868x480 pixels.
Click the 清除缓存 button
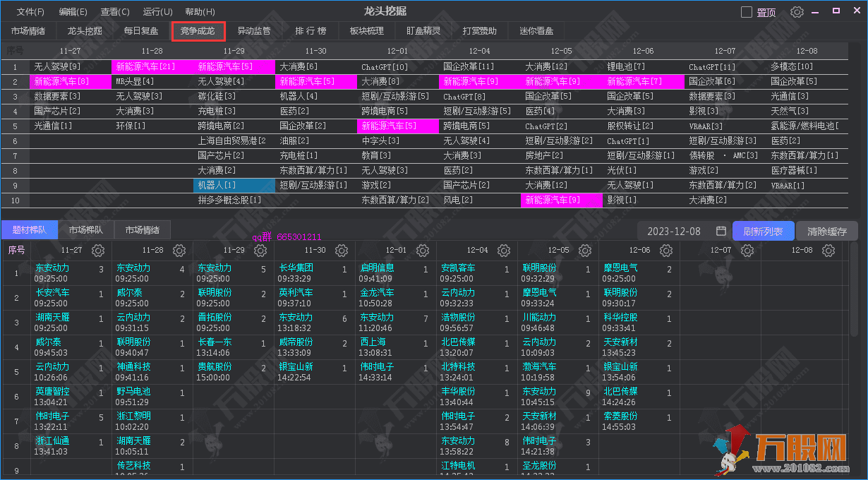point(827,231)
